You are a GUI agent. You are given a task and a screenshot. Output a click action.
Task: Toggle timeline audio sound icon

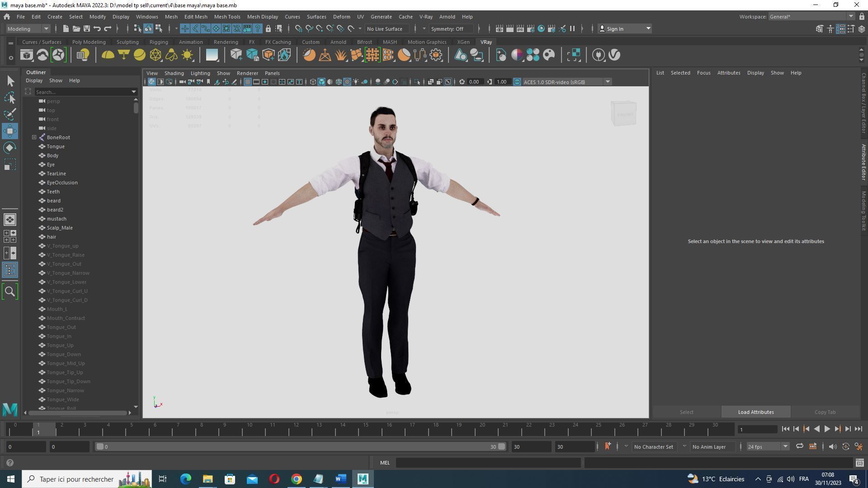click(x=832, y=446)
